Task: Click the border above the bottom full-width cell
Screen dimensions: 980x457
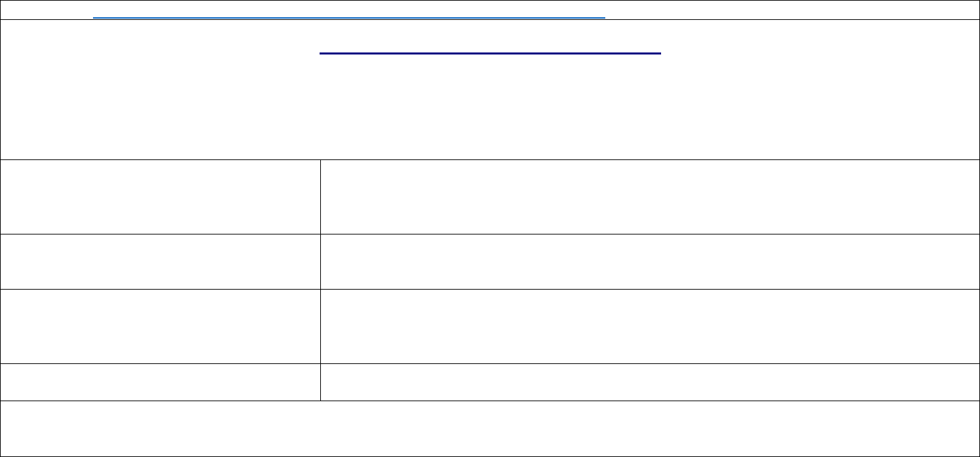Action: [x=490, y=401]
